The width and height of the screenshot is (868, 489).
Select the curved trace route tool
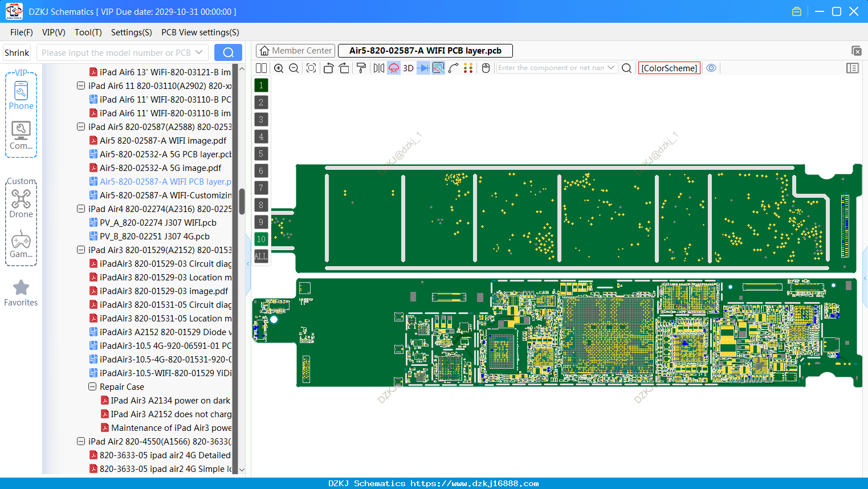[454, 68]
